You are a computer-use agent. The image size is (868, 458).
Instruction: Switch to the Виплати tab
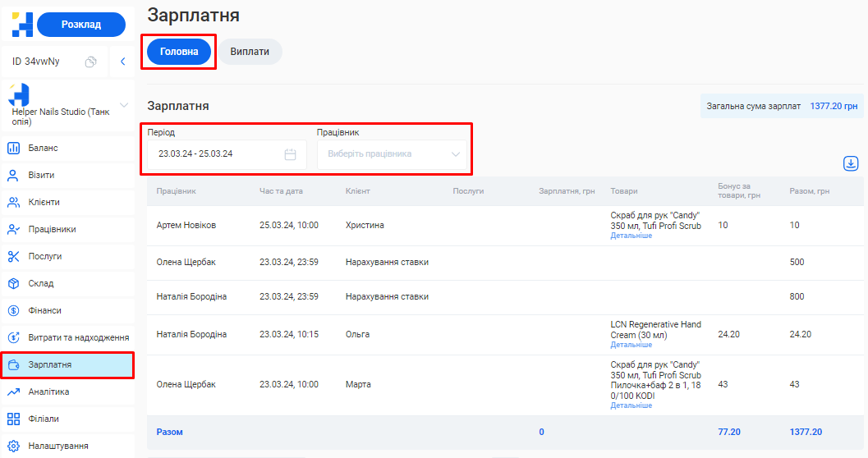pos(250,51)
